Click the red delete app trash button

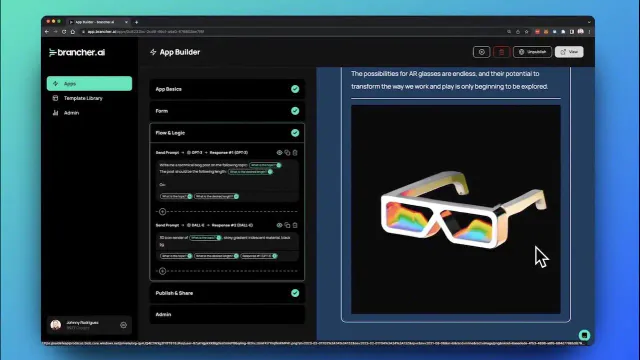[501, 52]
